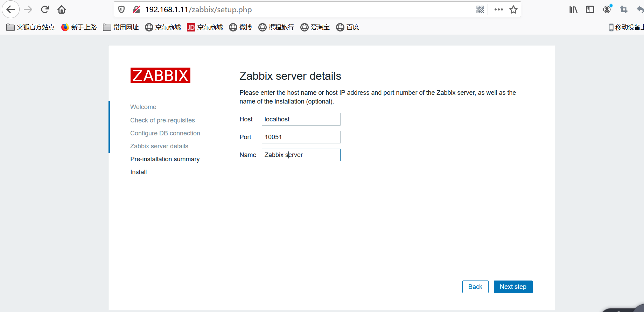Open the 新手上路 Firefox bookmark
Image resolution: width=644 pixels, height=312 pixels.
point(79,27)
